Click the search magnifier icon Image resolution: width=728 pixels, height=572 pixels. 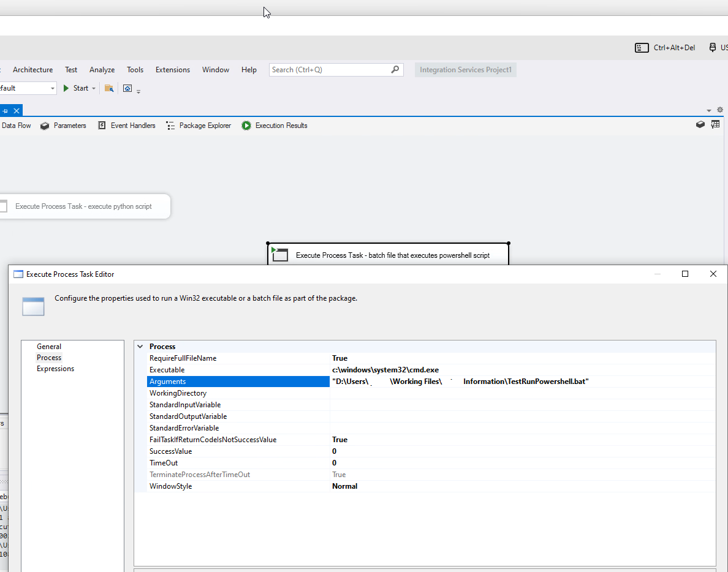pyautogui.click(x=395, y=70)
